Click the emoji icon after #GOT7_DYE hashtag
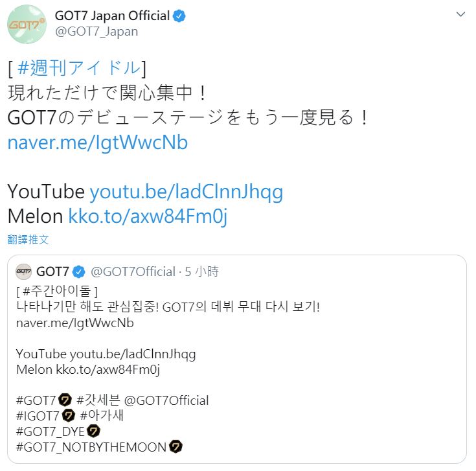This screenshot has width=476, height=471. tap(95, 431)
